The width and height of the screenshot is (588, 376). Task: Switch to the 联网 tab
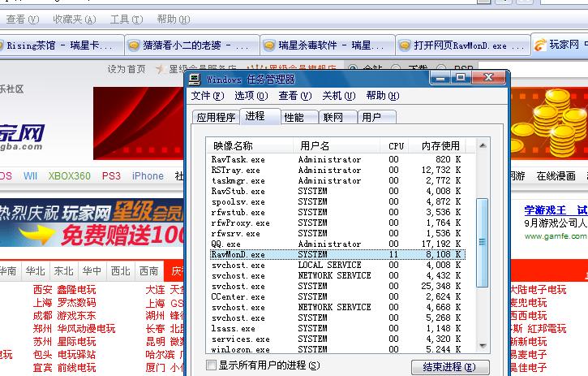(337, 117)
